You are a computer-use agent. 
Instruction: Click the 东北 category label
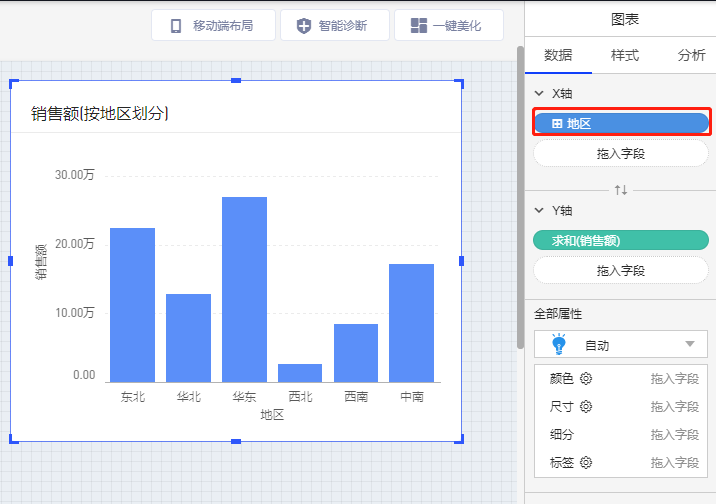132,397
